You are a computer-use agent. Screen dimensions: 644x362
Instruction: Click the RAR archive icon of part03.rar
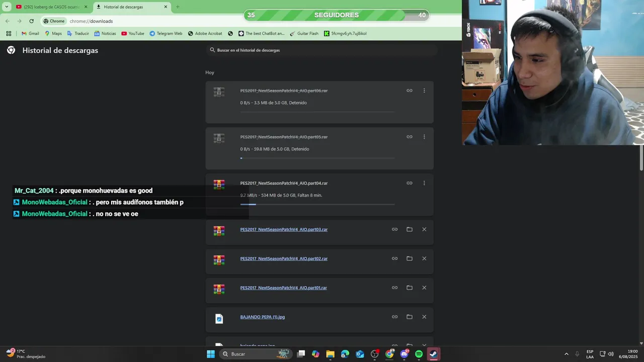[x=219, y=231]
